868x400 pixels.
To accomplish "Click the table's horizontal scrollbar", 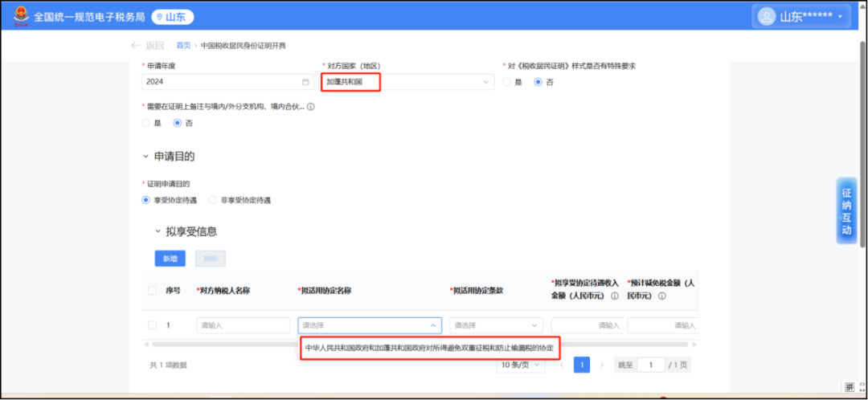I will click(420, 344).
